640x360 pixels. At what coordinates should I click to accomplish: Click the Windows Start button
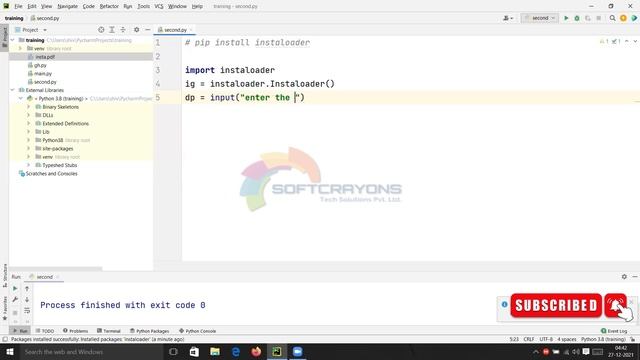pyautogui.click(x=9, y=352)
